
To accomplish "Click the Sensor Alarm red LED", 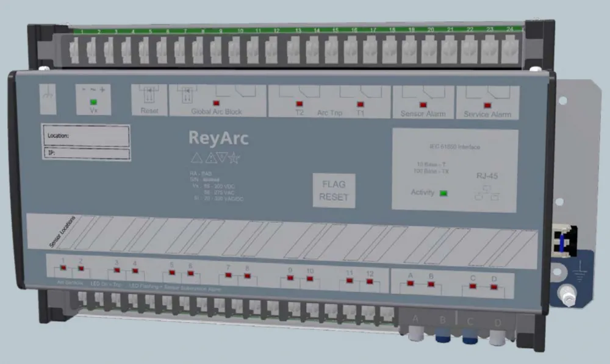I will [423, 105].
